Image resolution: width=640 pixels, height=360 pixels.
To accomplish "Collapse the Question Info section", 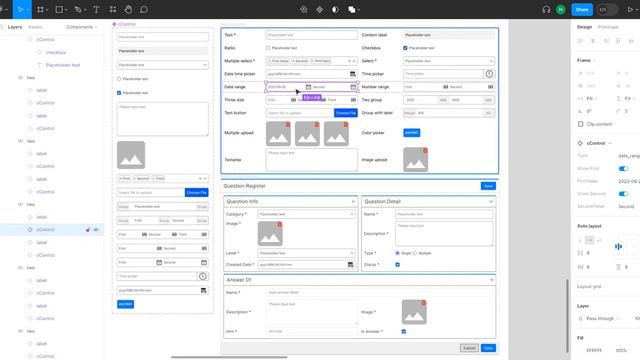I will pos(353,202).
